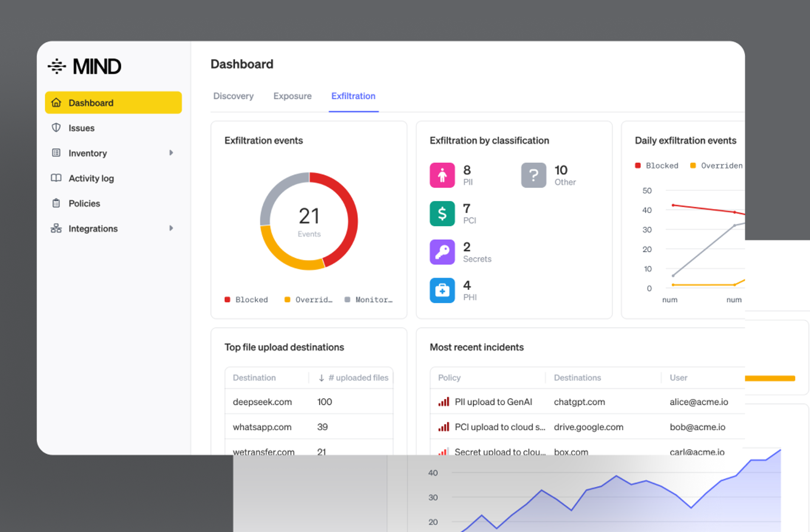The image size is (810, 532).
Task: Select the Policies clipboard icon
Action: coord(56,203)
